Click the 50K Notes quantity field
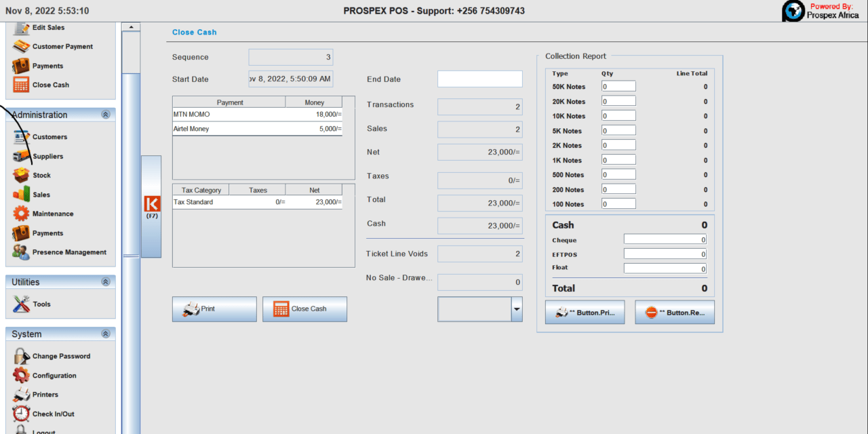 618,87
